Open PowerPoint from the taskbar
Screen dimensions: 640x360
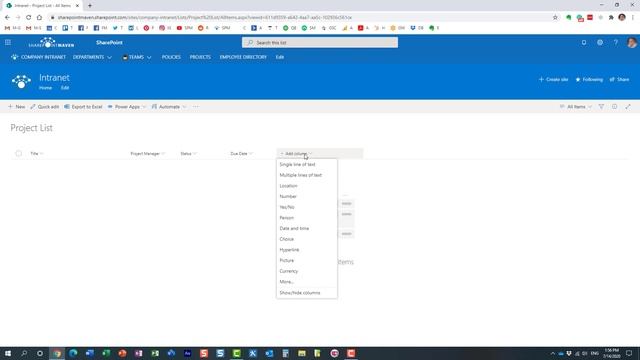coord(122,353)
